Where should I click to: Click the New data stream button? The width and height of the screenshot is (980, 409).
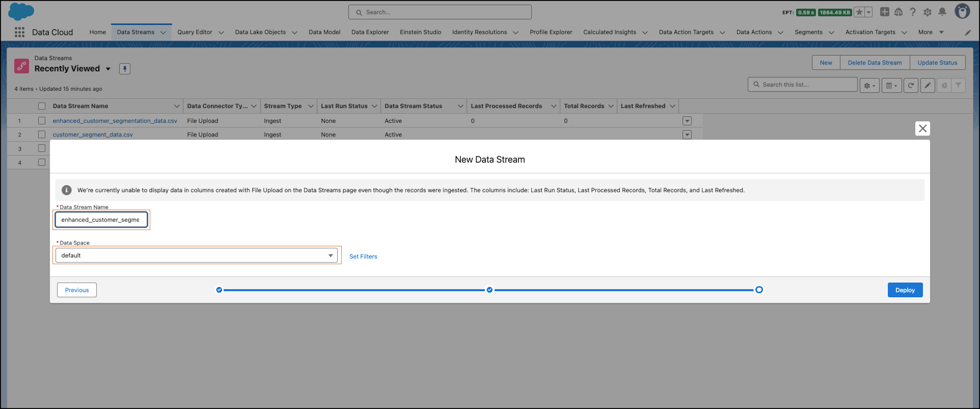[826, 63]
